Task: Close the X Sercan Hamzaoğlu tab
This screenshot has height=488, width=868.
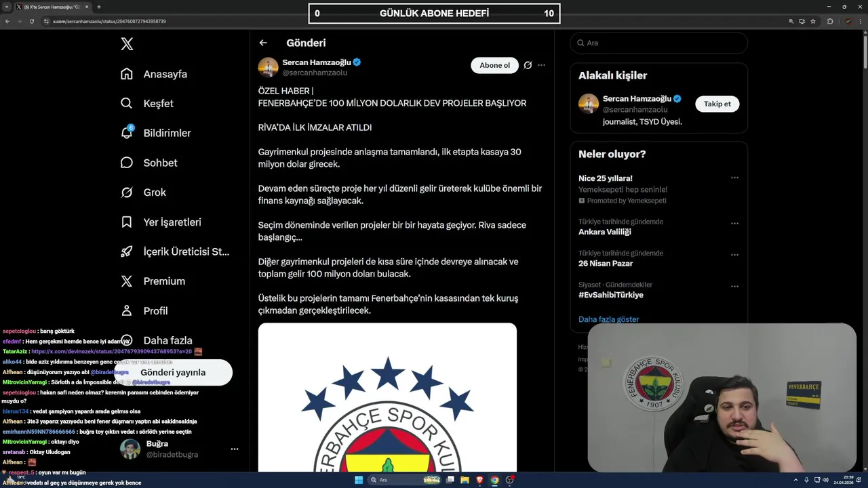Action: coord(88,7)
